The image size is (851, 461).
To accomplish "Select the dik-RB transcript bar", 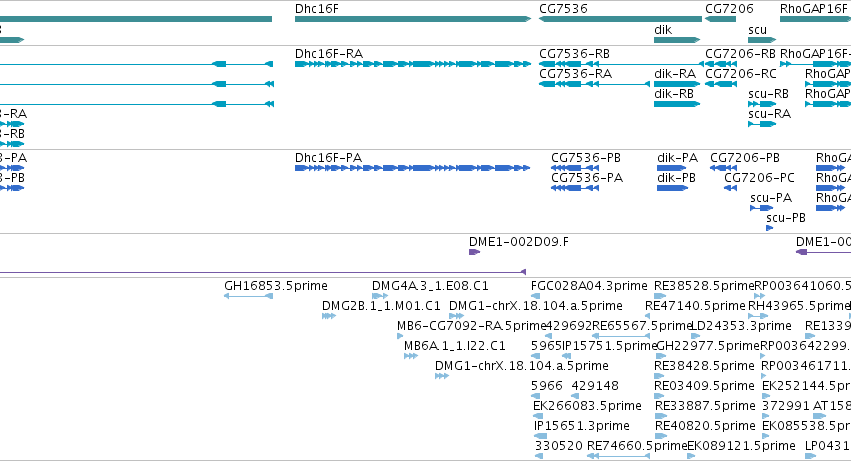I will (677, 104).
